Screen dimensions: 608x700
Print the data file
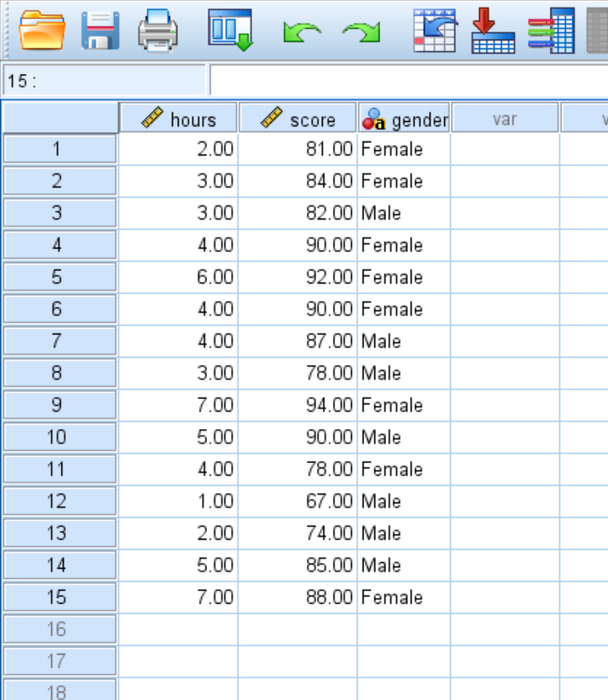pyautogui.click(x=158, y=29)
